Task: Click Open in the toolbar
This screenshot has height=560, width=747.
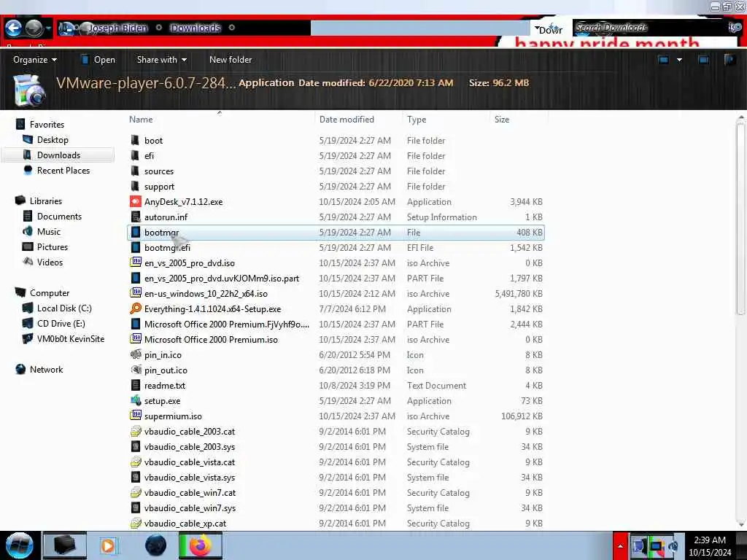Action: [98, 60]
